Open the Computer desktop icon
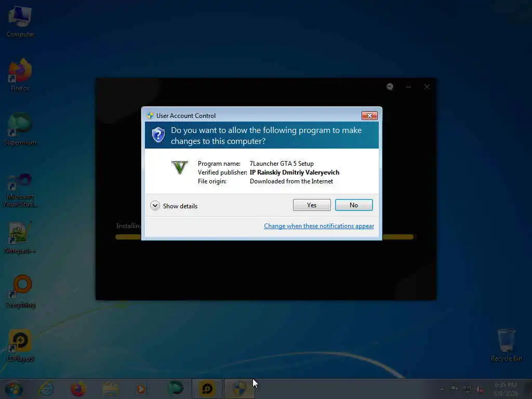This screenshot has height=399, width=532. (x=20, y=22)
